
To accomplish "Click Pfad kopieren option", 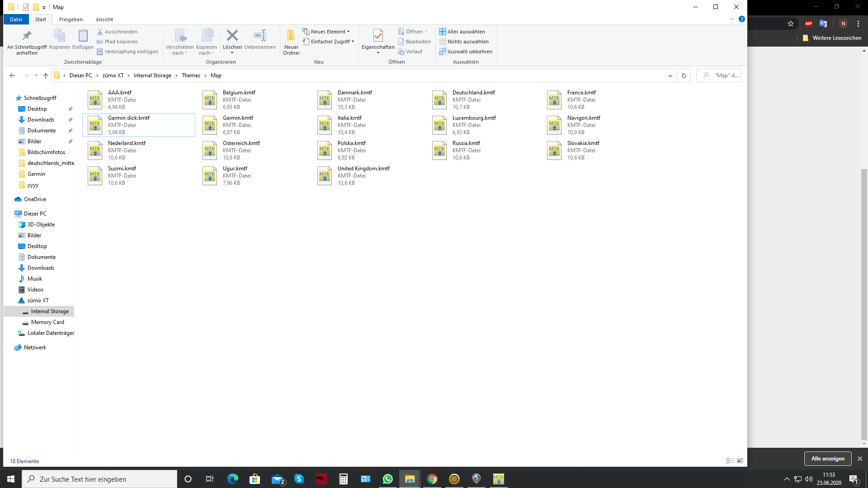I will tap(117, 42).
